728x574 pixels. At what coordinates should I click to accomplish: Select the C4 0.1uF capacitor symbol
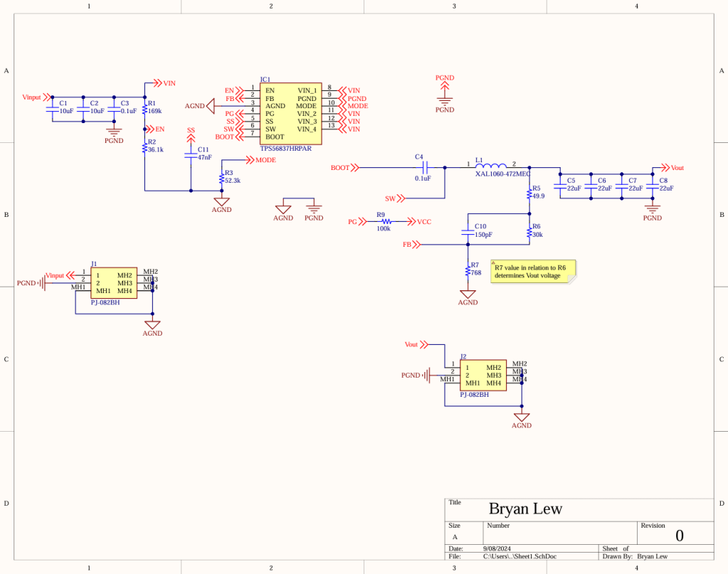[424, 168]
